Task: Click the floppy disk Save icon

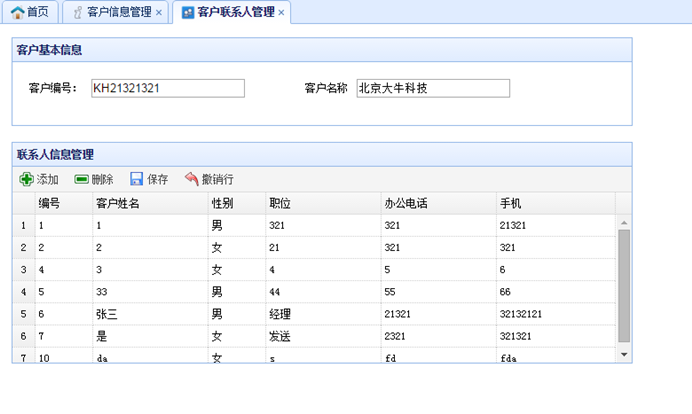Action: 136,179
